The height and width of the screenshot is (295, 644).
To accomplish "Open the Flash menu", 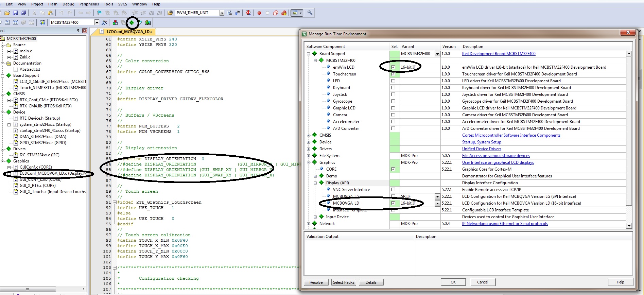I will click(53, 4).
